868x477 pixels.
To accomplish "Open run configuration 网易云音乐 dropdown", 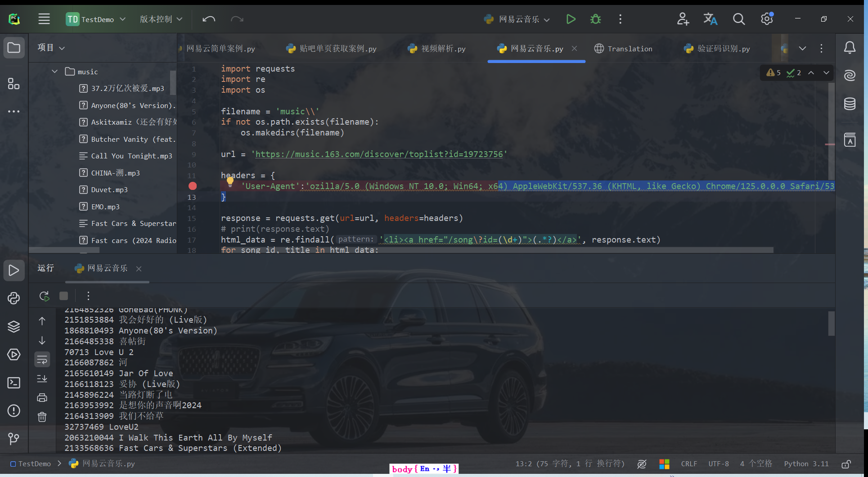I will coord(517,19).
